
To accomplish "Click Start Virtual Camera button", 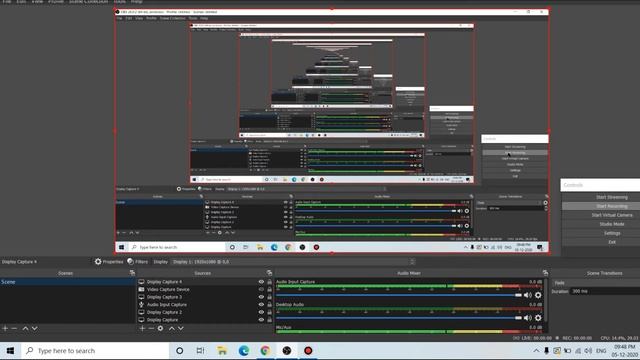I will [x=612, y=215].
